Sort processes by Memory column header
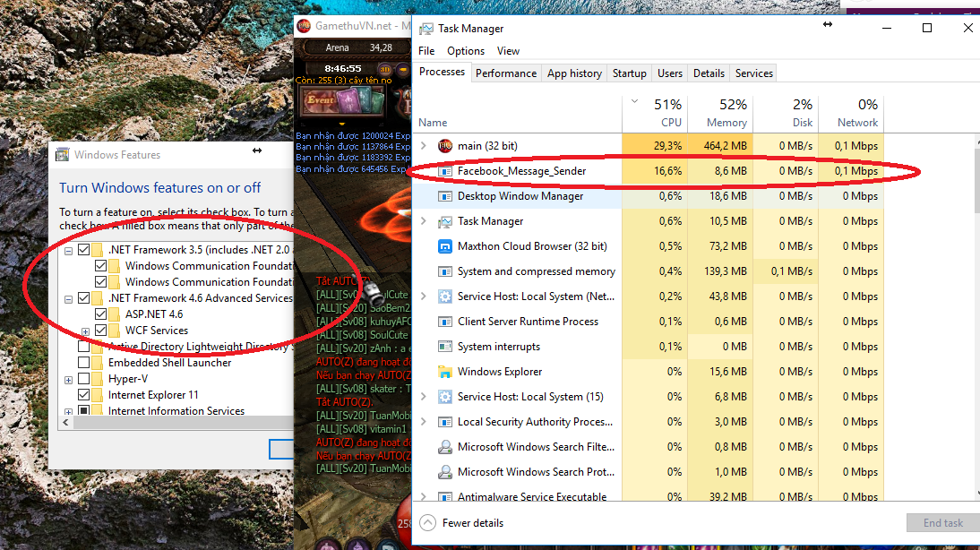This screenshot has height=550, width=980. click(720, 114)
